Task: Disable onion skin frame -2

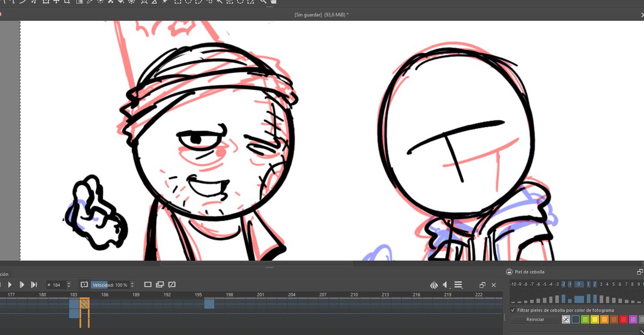Action: click(x=563, y=284)
